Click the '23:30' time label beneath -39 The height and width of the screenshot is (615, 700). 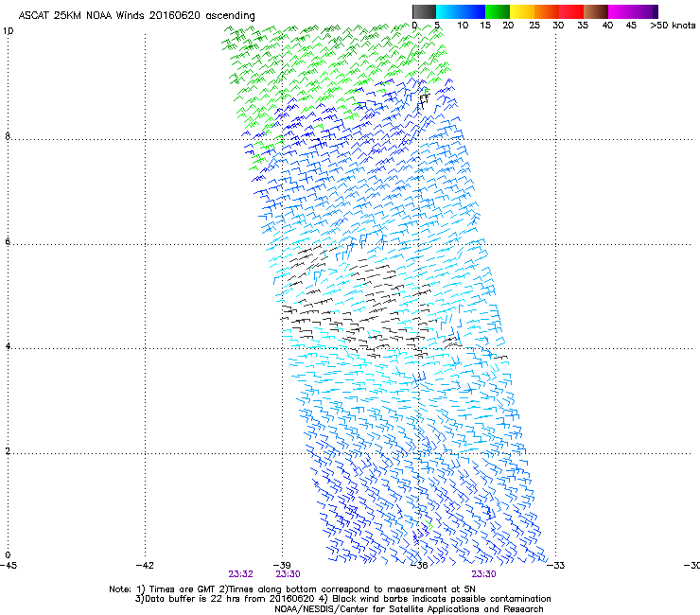click(x=288, y=574)
